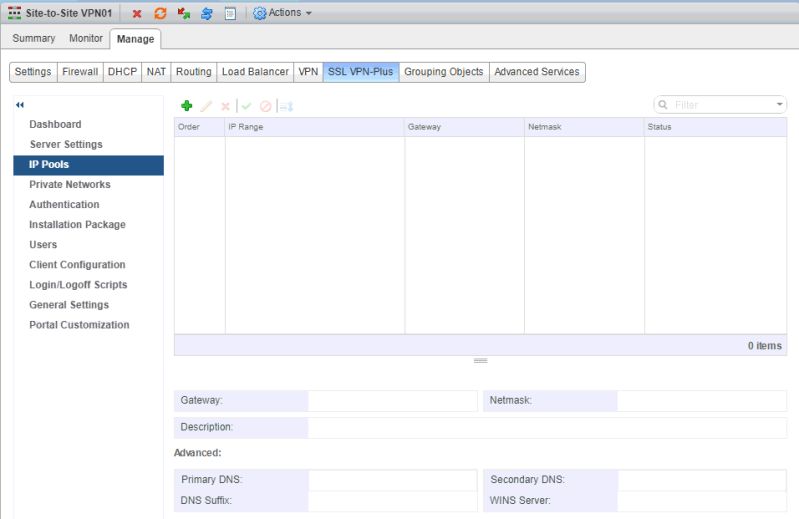Open the Actions dropdown menu

[282, 13]
